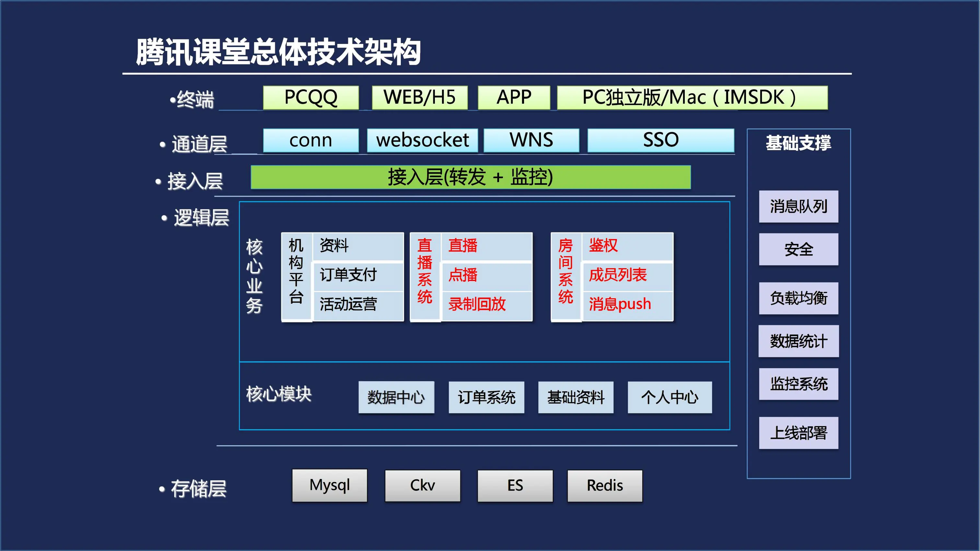Click the PCQQ terminal box
980x551 pixels.
click(x=310, y=98)
